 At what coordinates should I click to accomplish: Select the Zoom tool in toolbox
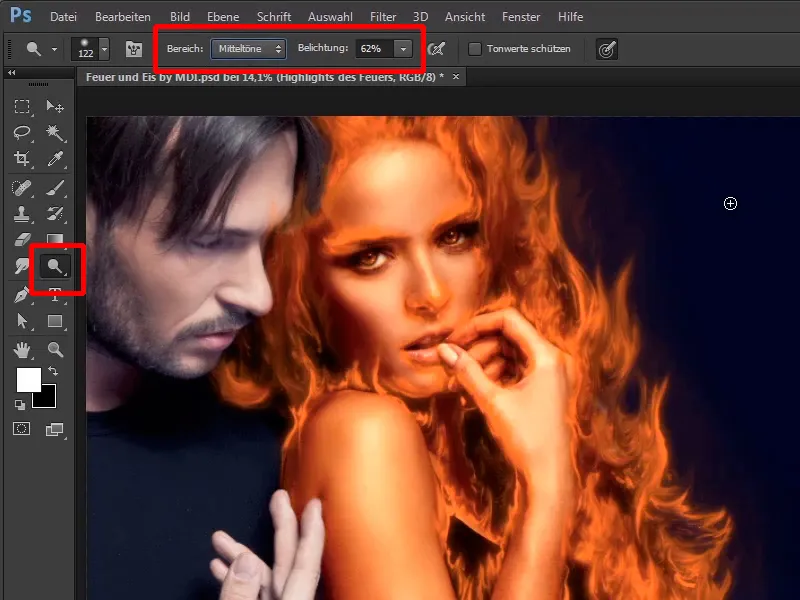click(55, 350)
